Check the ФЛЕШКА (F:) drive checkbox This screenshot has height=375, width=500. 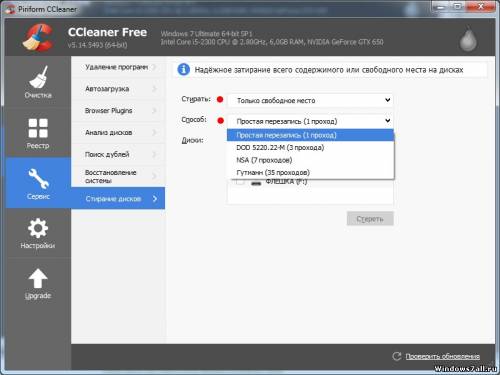click(x=240, y=182)
